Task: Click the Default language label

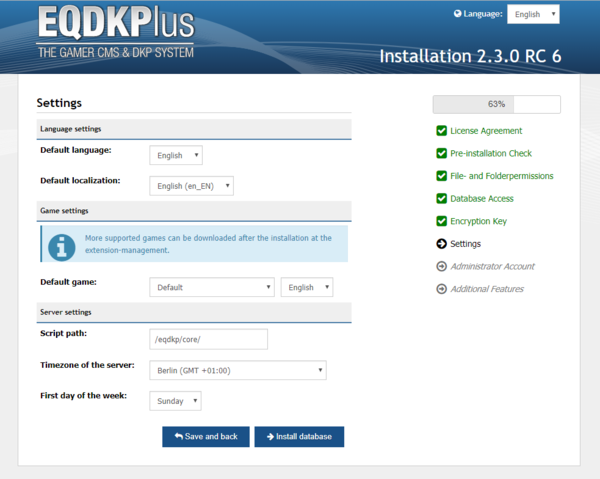Action: click(76, 150)
